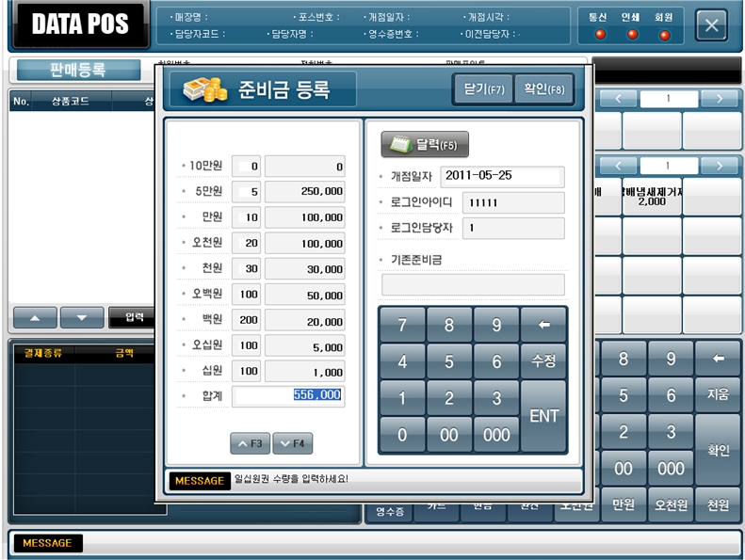Viewport: 745px width, 560px height.
Task: Click the 합계 total amount field
Action: coord(288,396)
